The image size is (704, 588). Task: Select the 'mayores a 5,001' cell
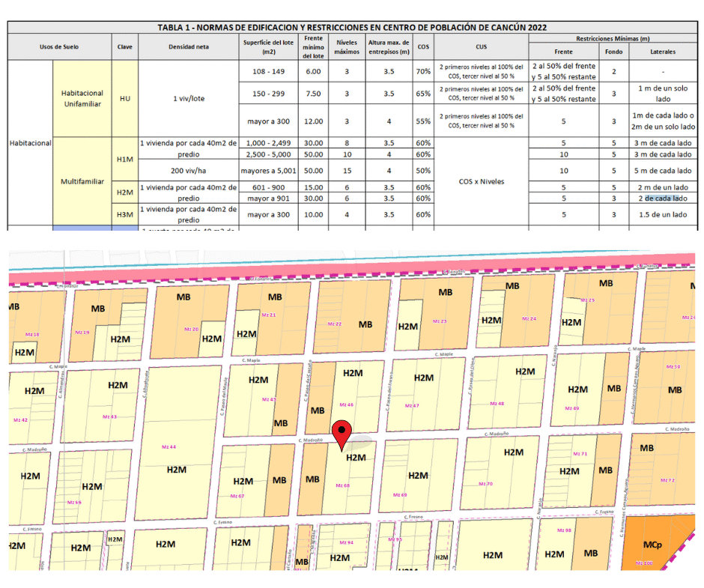coord(268,171)
